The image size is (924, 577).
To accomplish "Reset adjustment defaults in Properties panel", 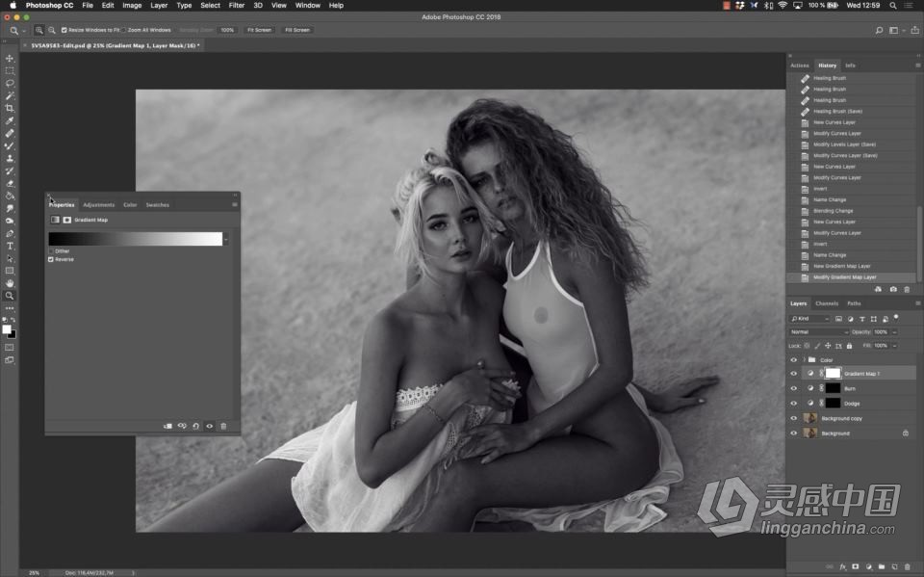I will [x=195, y=426].
